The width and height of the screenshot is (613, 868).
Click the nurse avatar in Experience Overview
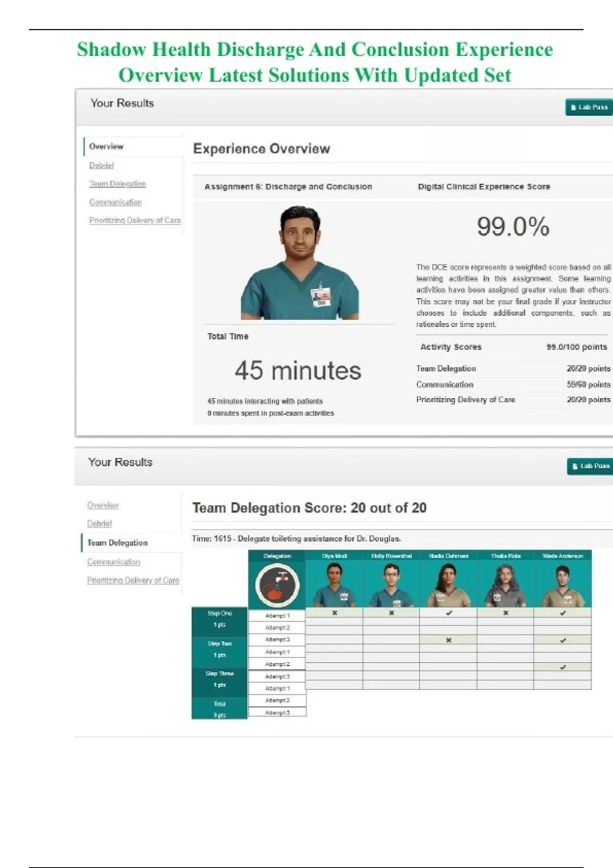(300, 263)
